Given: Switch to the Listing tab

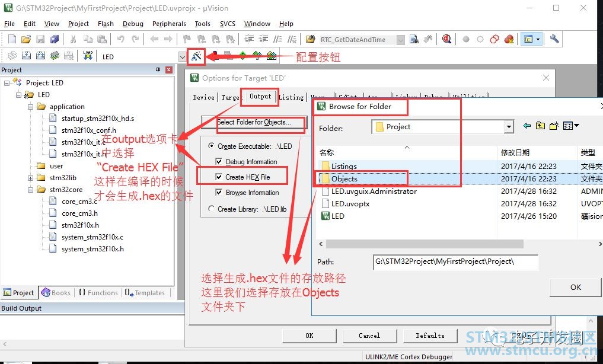Looking at the screenshot, I should [291, 97].
